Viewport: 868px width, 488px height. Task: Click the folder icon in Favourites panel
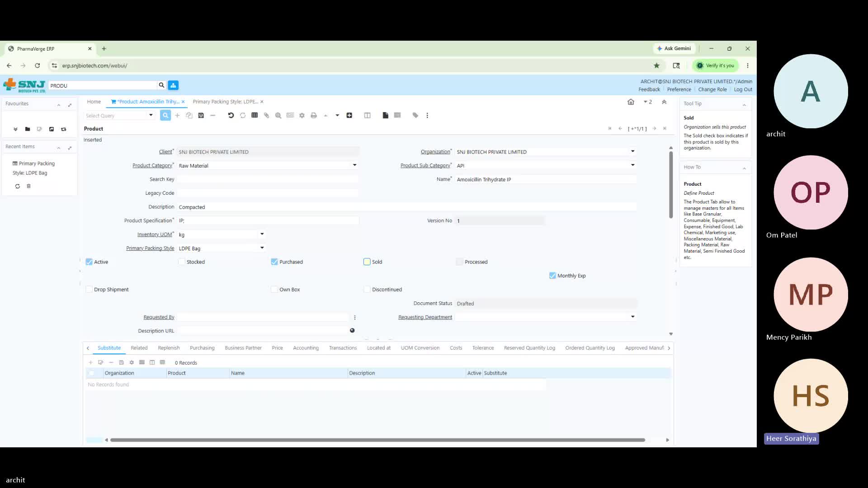[28, 129]
